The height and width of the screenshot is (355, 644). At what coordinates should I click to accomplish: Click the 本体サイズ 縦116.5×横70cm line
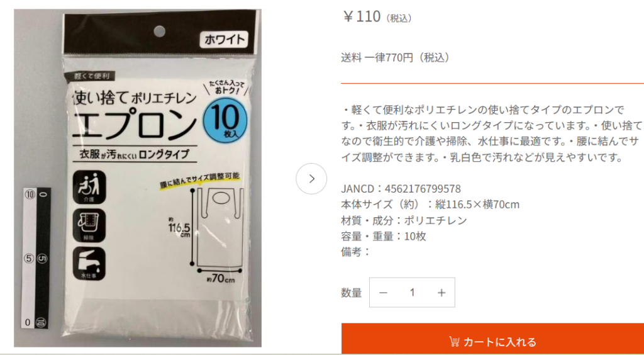(430, 204)
